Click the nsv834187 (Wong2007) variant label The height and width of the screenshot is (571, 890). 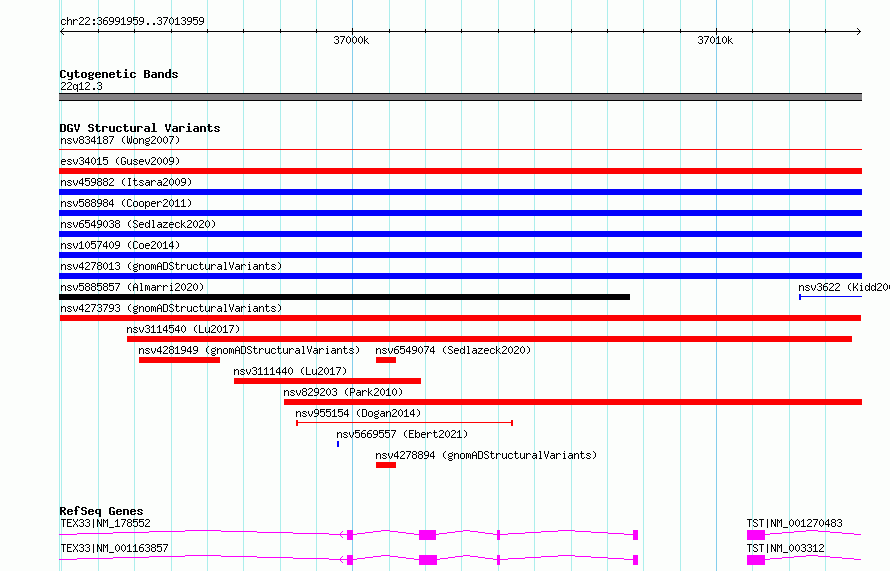[120, 140]
